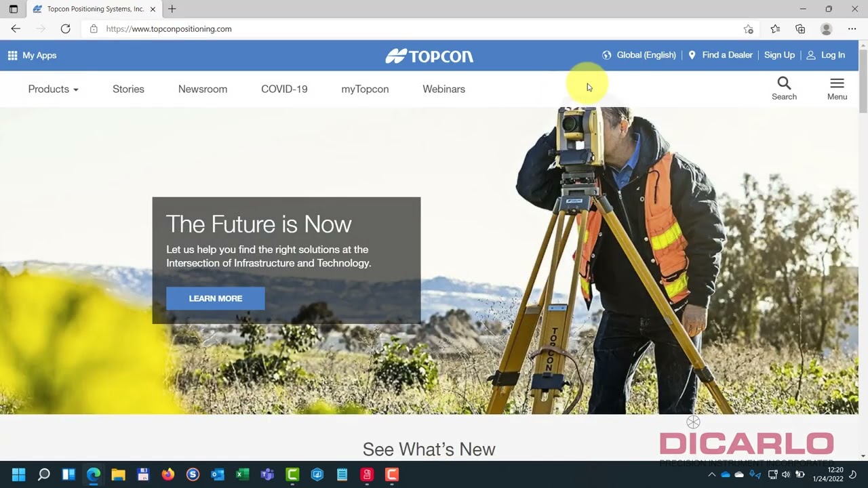Open the My Apps grid icon

click(12, 56)
